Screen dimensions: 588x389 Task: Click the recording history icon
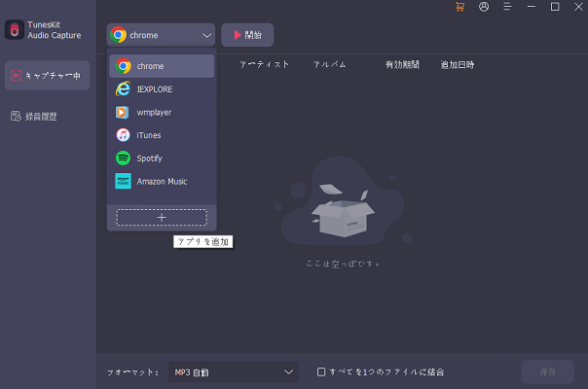[x=16, y=116]
